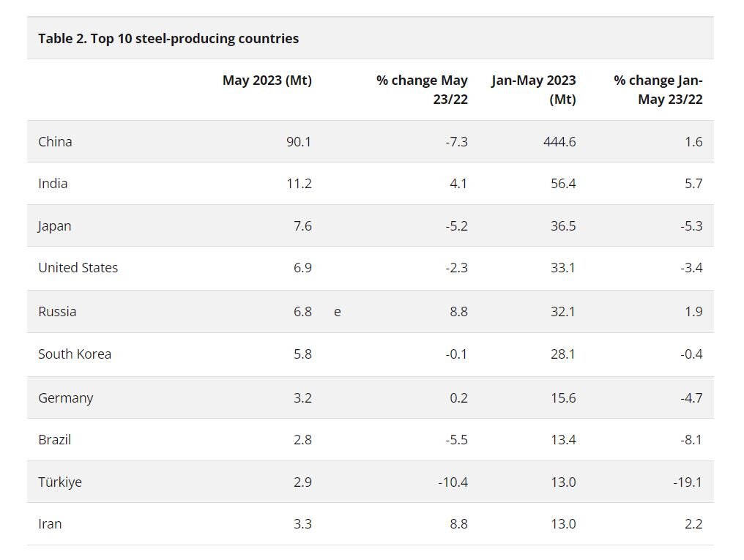
Task: Select the Iran row label
Action: [x=50, y=523]
